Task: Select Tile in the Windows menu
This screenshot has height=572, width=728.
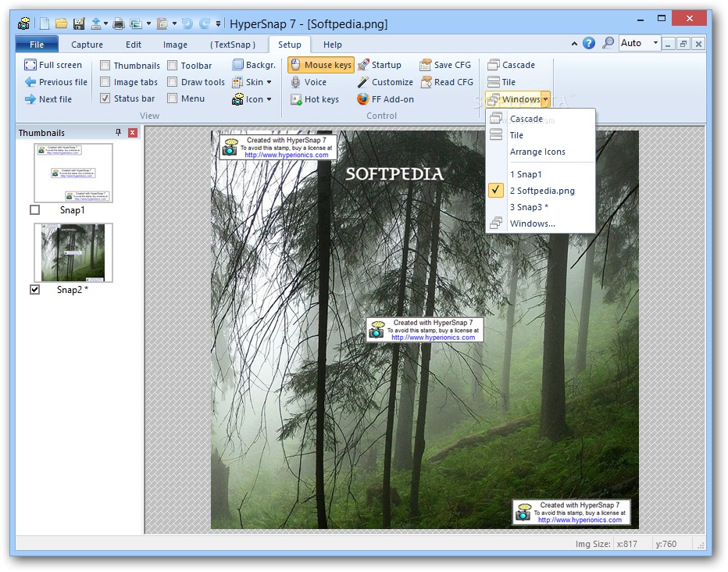Action: pos(541,135)
